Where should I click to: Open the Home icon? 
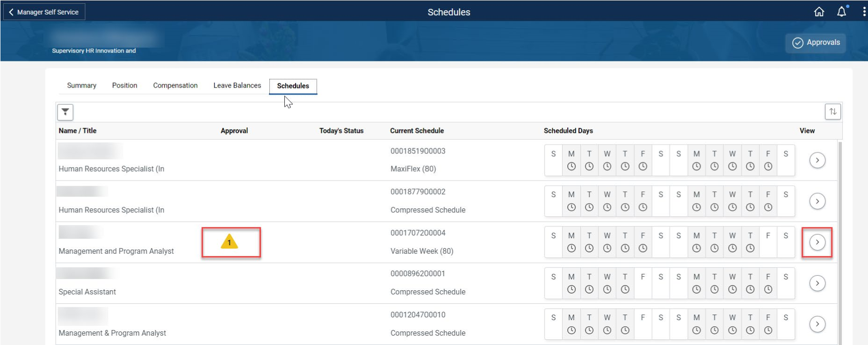point(819,12)
